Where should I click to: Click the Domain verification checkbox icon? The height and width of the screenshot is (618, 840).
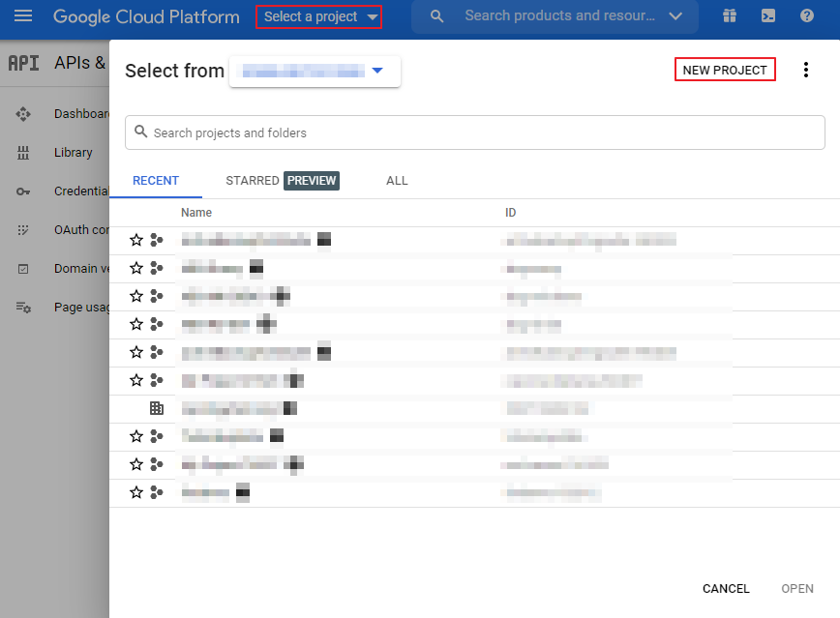click(23, 269)
